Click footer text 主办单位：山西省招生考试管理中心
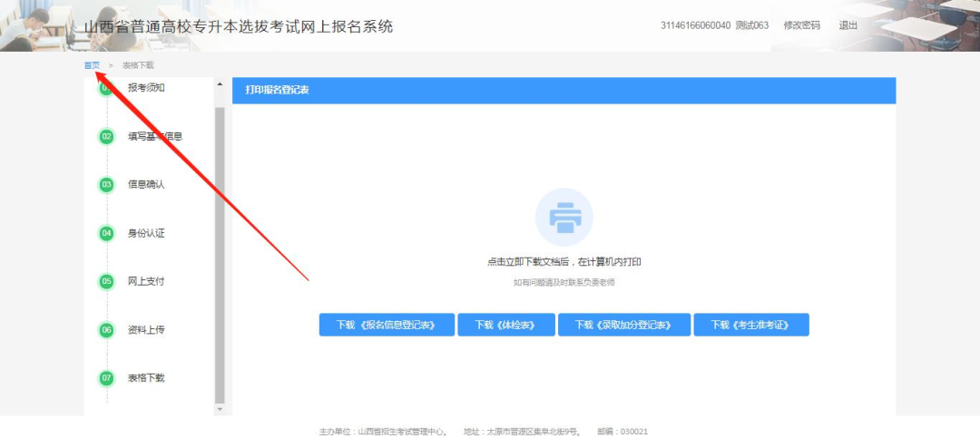The width and height of the screenshot is (980, 448). click(x=383, y=432)
